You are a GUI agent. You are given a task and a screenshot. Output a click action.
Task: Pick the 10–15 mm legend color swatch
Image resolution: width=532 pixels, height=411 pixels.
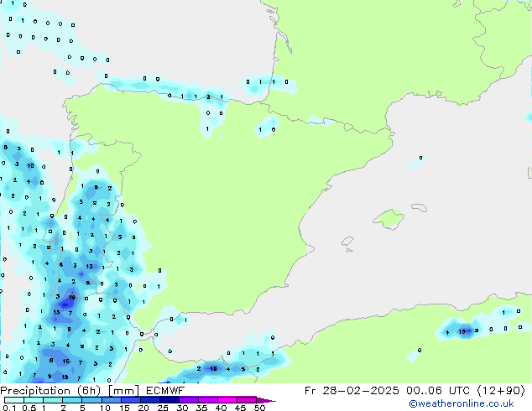point(111,400)
